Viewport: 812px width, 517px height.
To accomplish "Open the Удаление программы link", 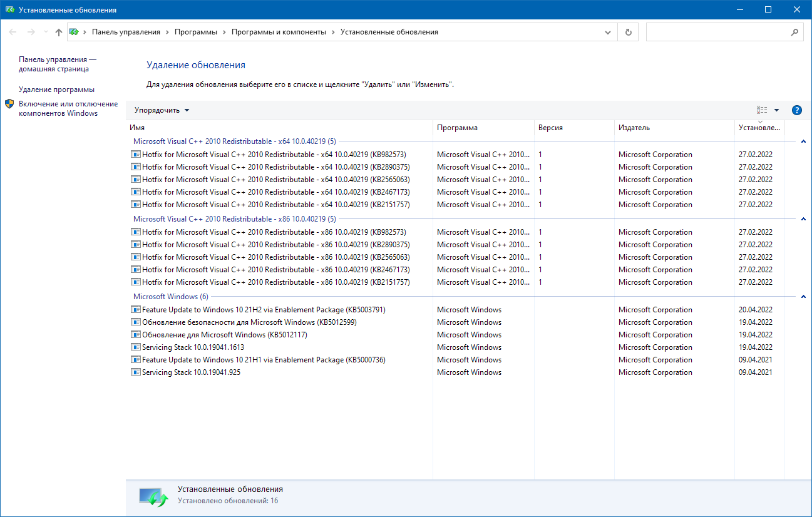I will click(56, 90).
